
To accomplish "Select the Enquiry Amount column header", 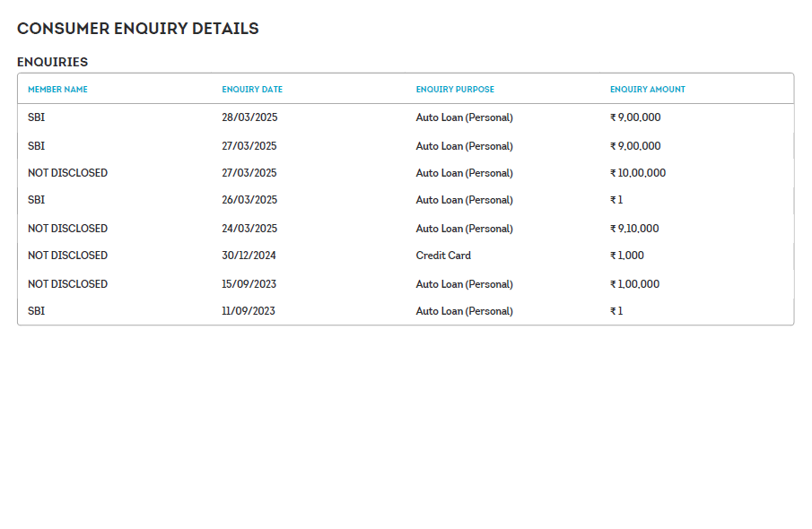I will [648, 90].
